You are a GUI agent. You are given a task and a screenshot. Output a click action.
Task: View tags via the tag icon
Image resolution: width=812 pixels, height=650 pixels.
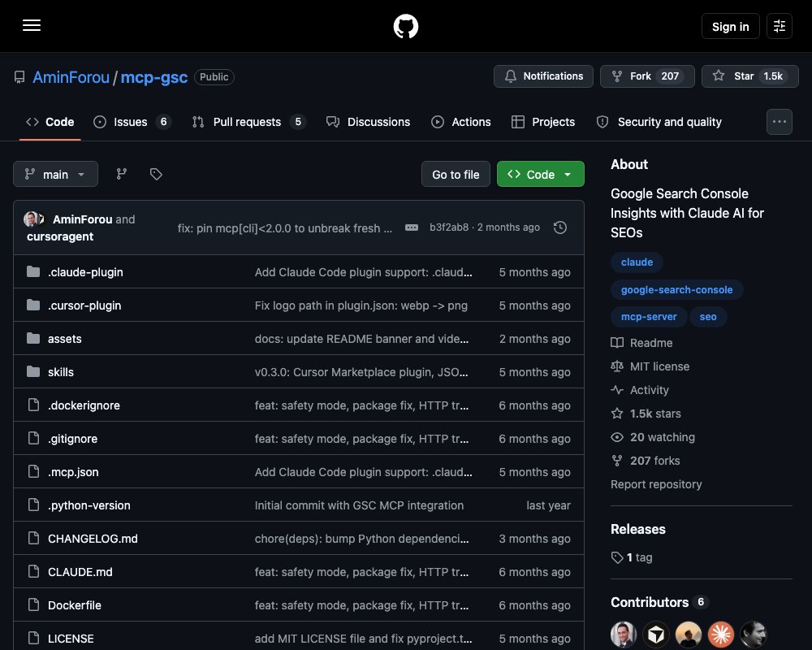156,174
